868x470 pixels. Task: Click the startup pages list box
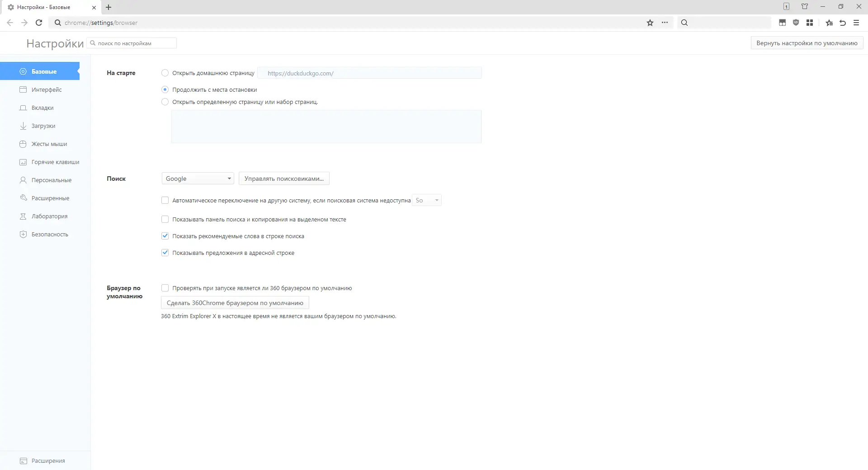tap(326, 127)
